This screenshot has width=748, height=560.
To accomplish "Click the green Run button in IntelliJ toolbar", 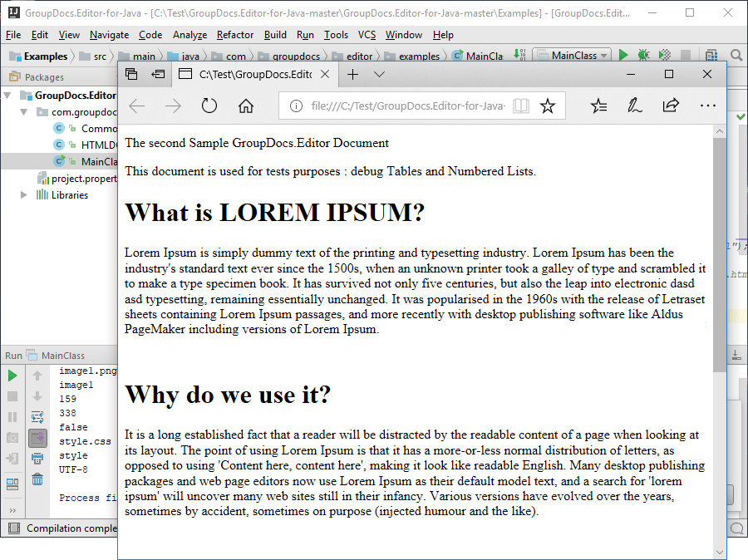I will pos(623,55).
